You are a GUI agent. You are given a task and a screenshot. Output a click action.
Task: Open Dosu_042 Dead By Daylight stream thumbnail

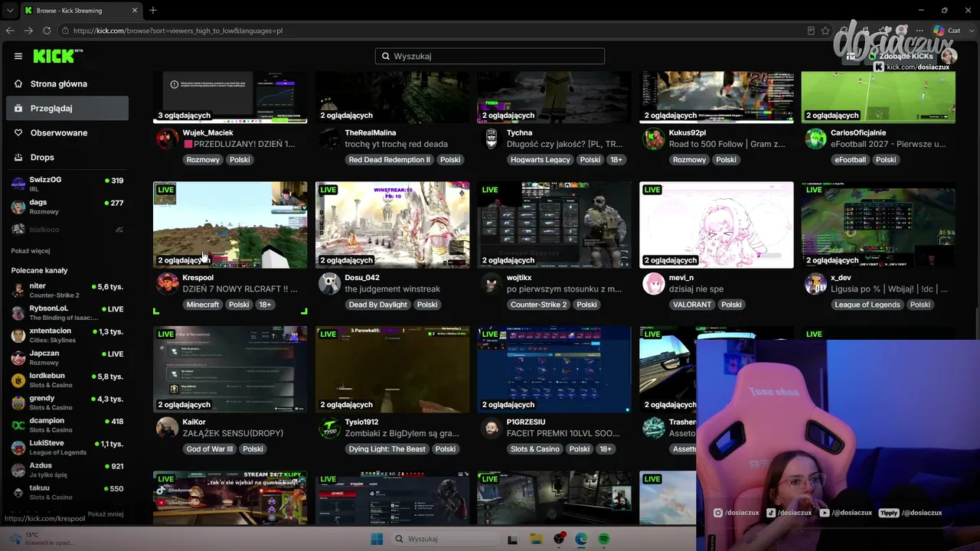click(393, 225)
